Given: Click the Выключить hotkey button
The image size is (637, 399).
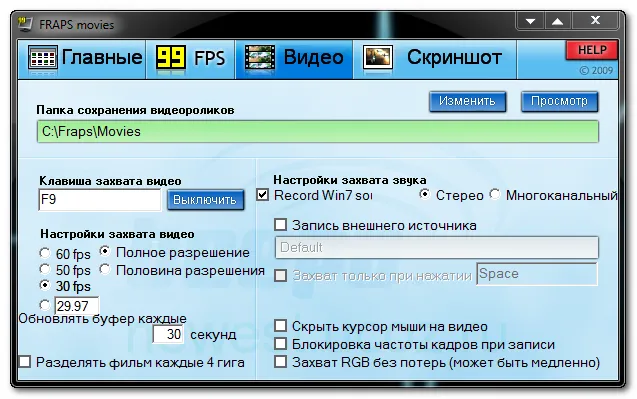Looking at the screenshot, I should [205, 200].
